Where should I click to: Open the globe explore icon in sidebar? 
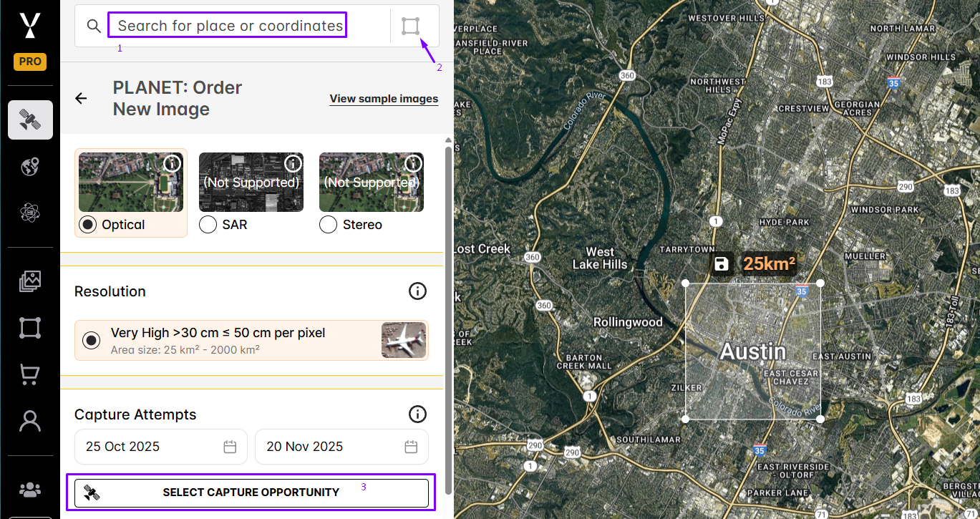[30, 167]
